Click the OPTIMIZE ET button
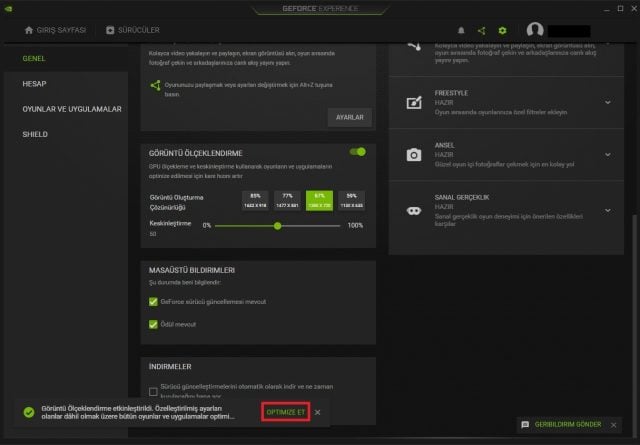 click(x=286, y=412)
